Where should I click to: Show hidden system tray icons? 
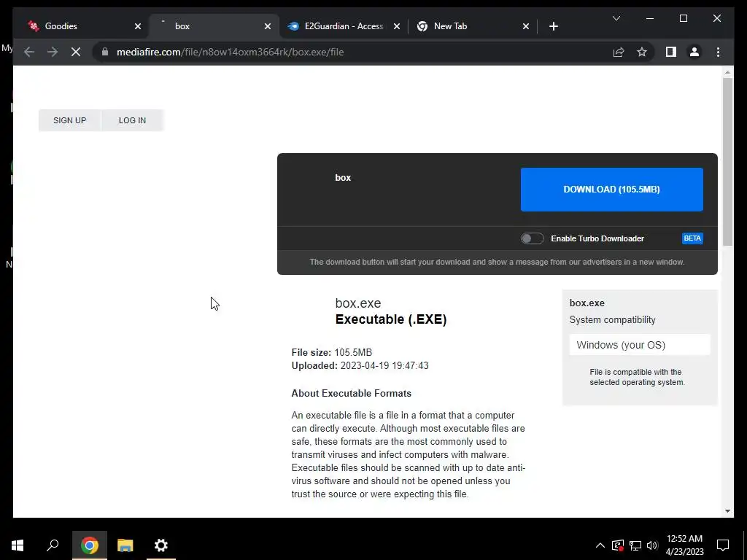coord(600,545)
